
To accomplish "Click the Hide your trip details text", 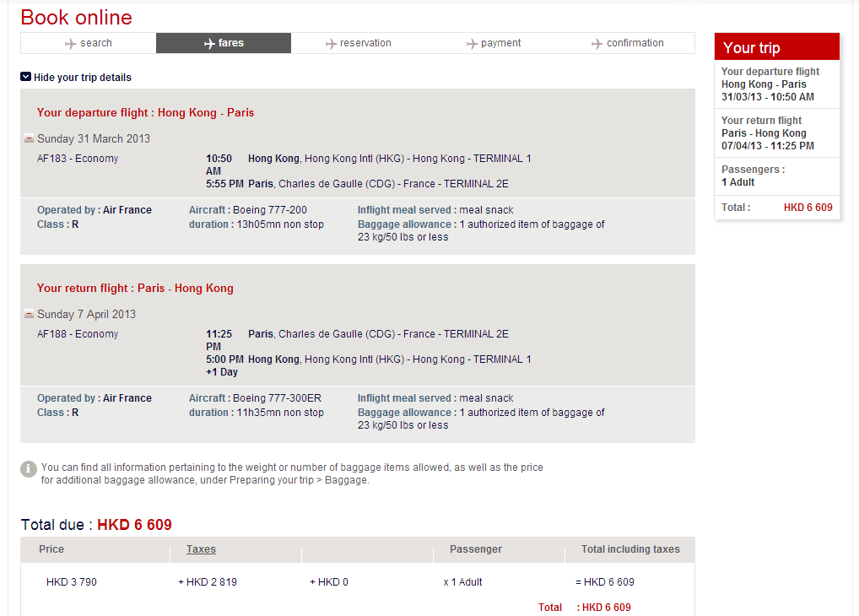I will (x=83, y=78).
